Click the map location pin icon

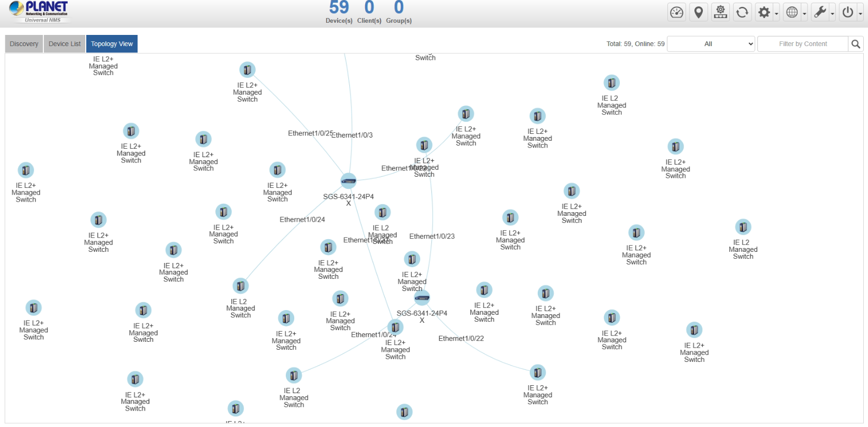click(699, 12)
